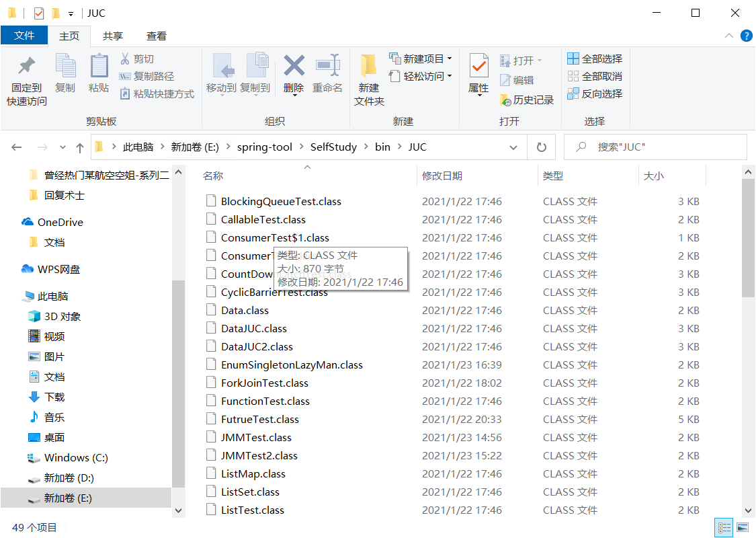The image size is (756, 538).
Task: Expand the address bar history dropdown
Action: [513, 147]
